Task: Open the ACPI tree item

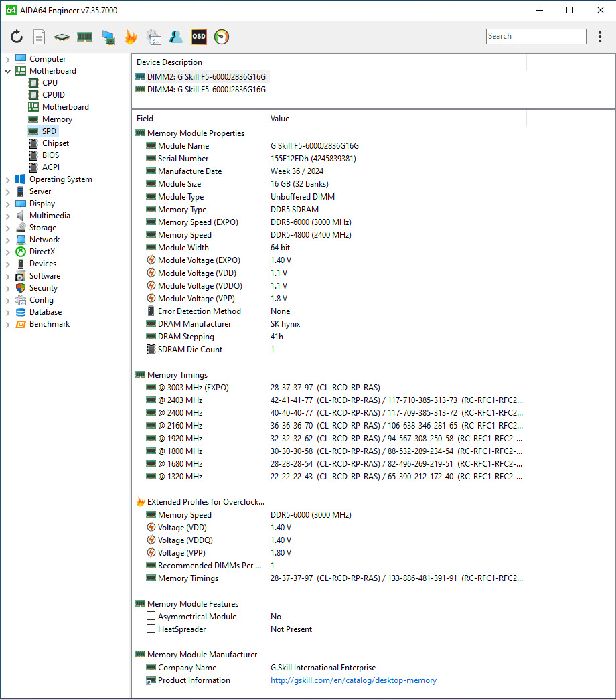Action: click(50, 167)
